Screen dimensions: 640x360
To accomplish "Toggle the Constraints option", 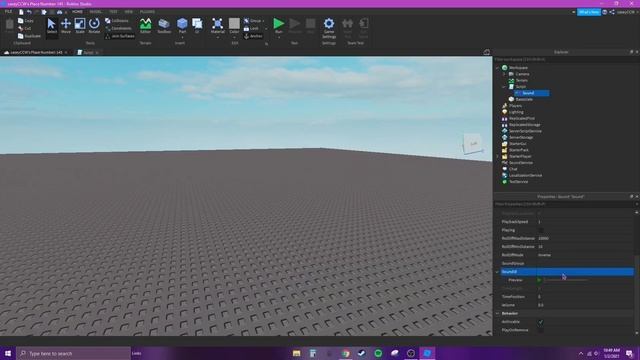I will (x=118, y=28).
